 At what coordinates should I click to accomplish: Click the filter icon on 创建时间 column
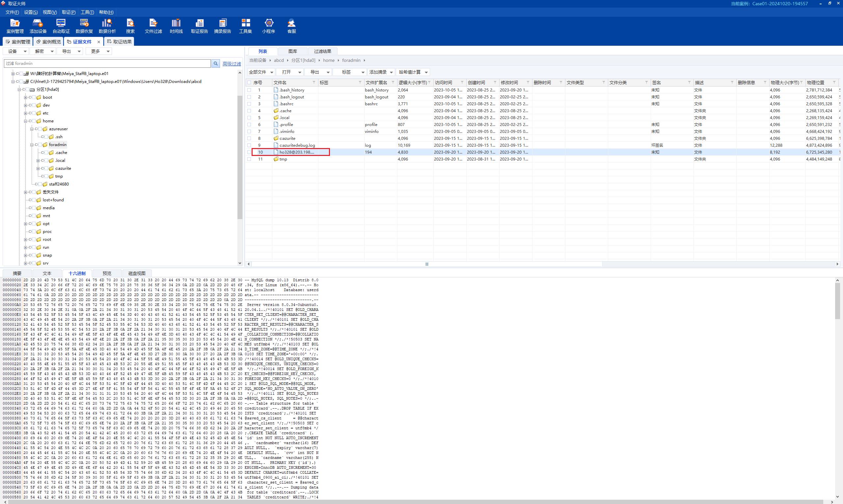pos(495,83)
